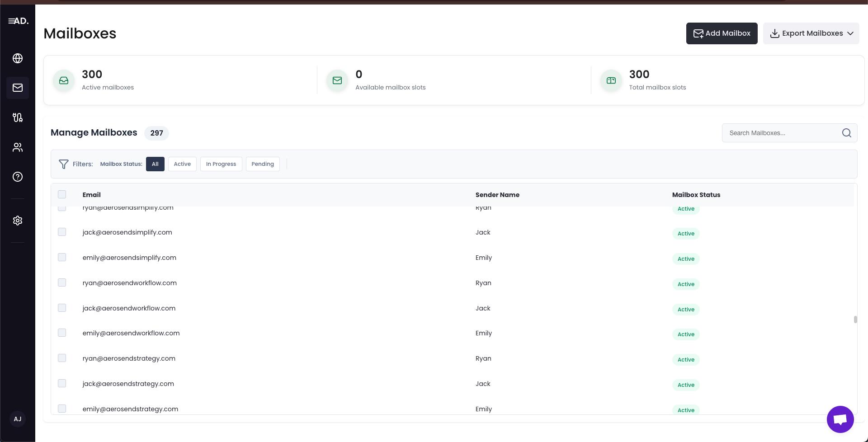
Task: Click the Search Mailboxes input field
Action: 782,133
